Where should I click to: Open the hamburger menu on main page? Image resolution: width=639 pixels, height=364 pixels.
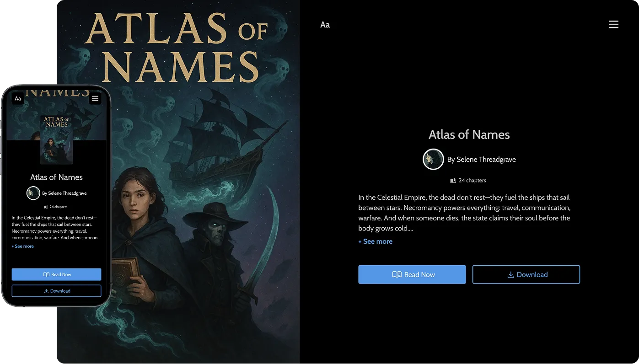(613, 25)
